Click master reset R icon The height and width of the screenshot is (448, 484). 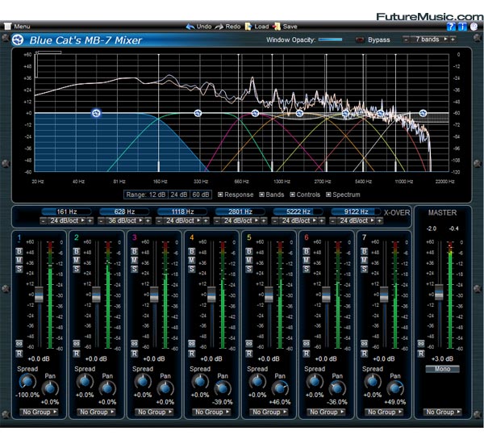pos(421,354)
